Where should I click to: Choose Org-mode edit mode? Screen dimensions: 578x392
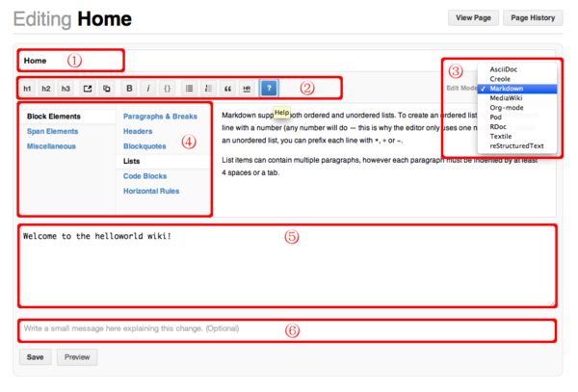[516, 108]
